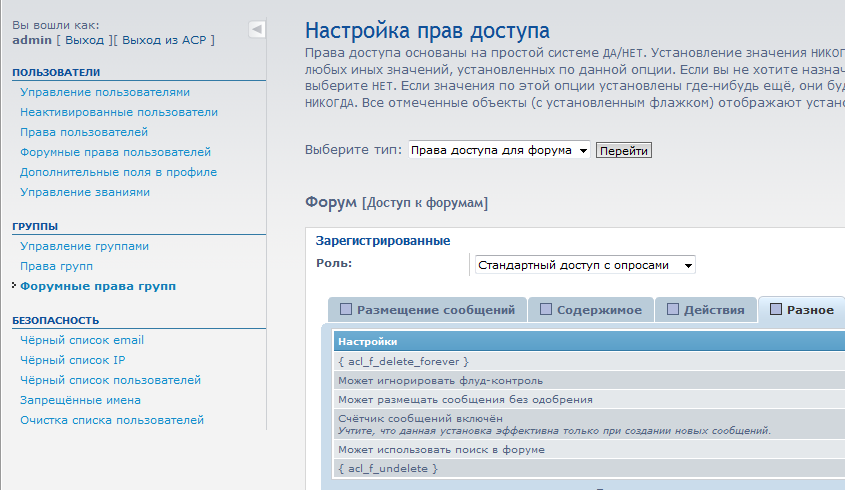
Task: Open Форумные права пользователей
Action: point(115,152)
